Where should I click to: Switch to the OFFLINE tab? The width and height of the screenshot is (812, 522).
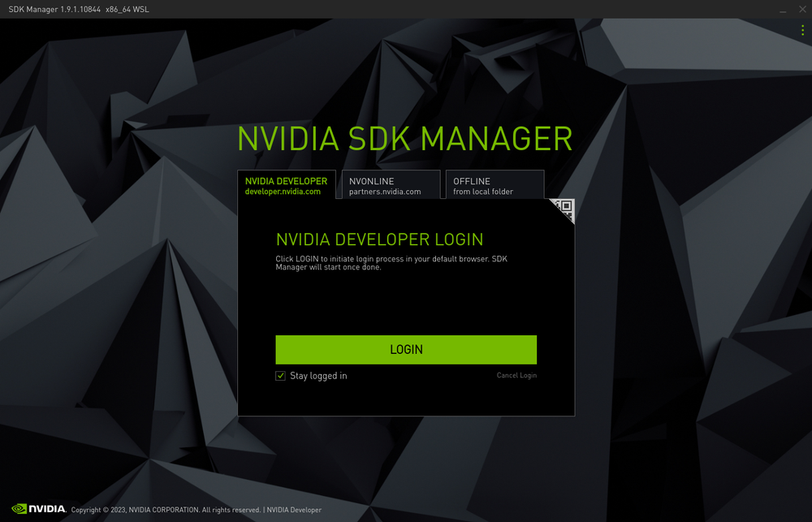tap(495, 184)
